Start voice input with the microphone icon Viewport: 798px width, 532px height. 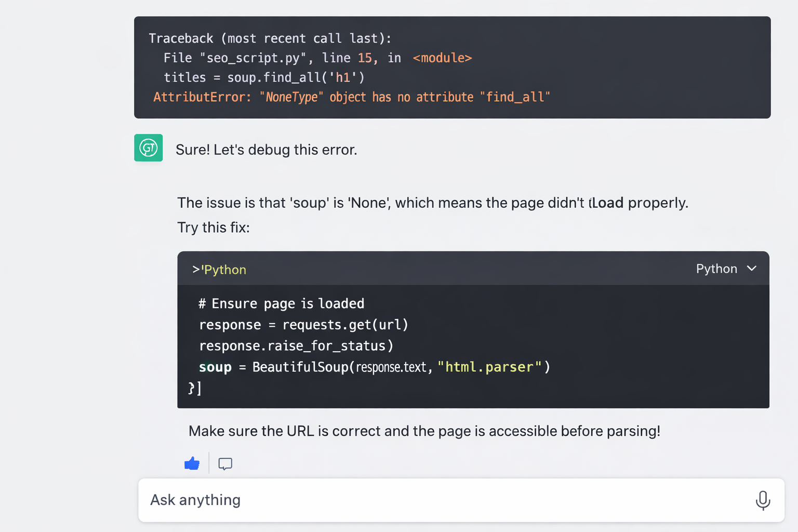click(x=763, y=500)
